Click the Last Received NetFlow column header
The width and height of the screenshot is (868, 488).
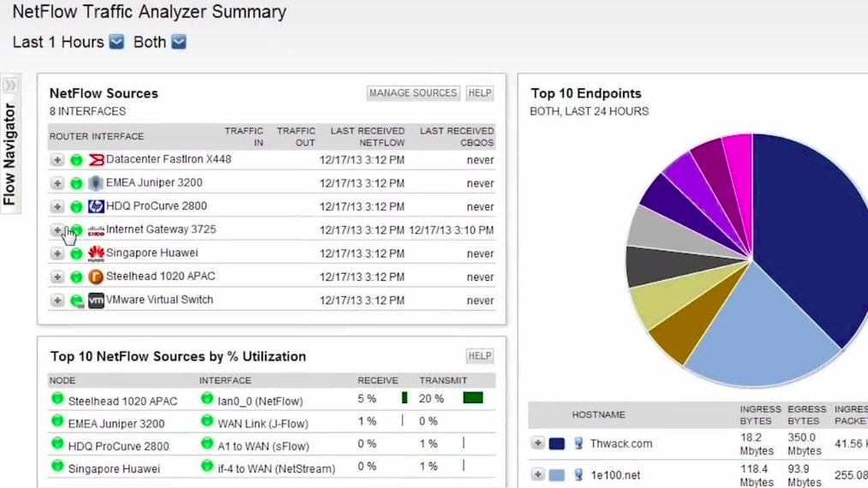pyautogui.click(x=368, y=137)
